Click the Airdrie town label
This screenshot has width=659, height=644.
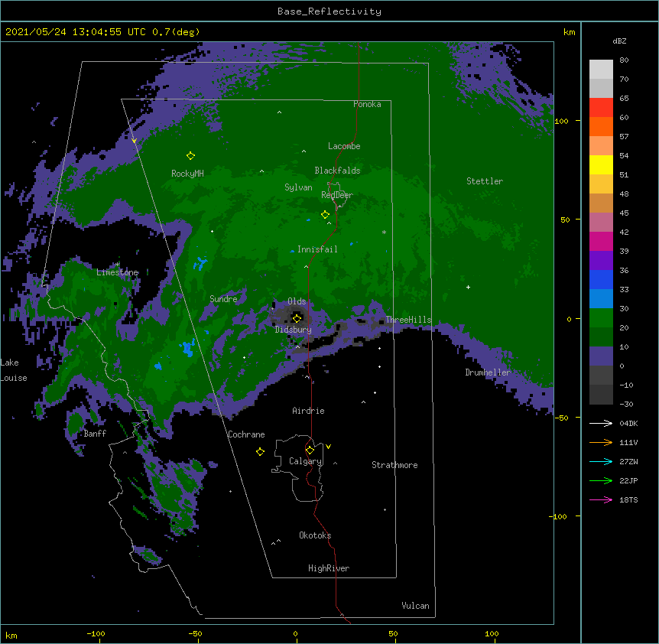click(309, 411)
